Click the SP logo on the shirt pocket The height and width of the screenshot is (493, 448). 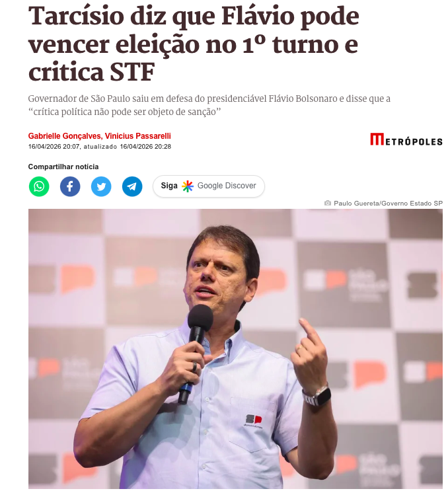coord(253,420)
